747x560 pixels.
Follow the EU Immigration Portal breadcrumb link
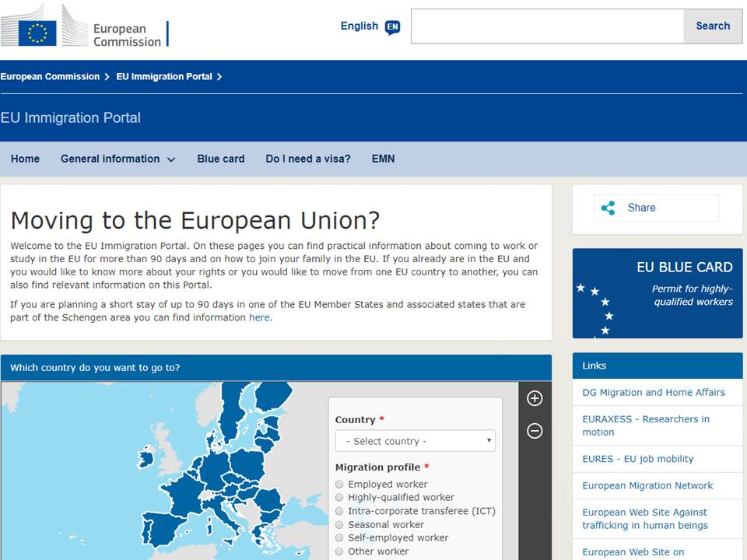coord(164,77)
